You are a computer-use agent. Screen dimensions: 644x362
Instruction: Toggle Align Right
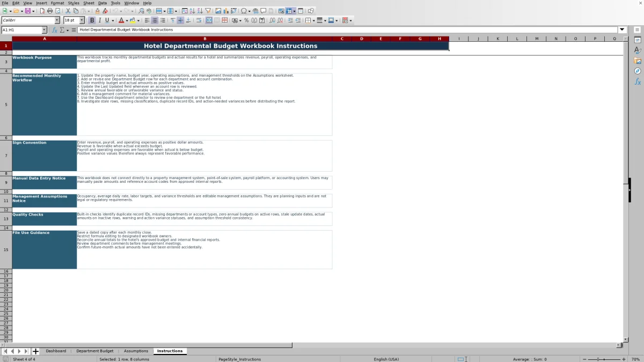pos(162,20)
